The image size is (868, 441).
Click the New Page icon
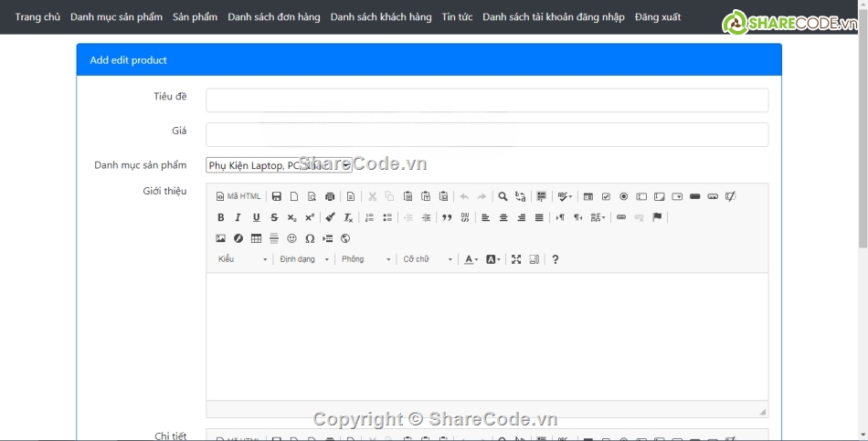click(x=294, y=196)
